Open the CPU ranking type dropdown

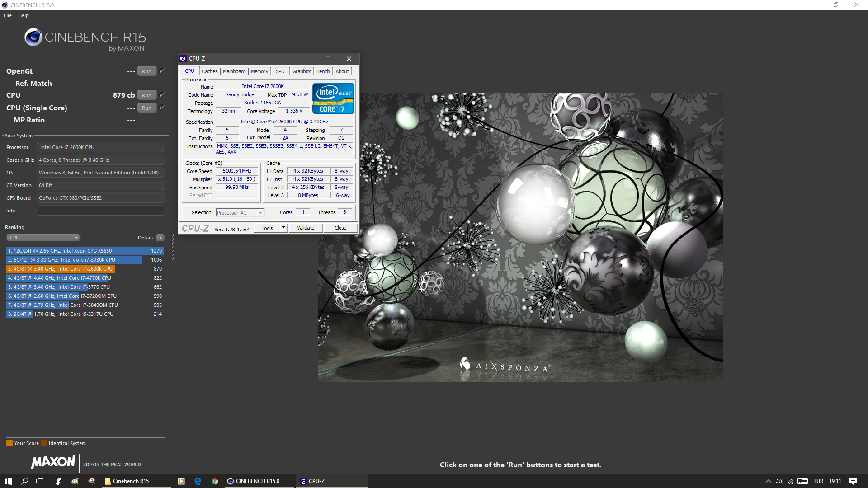(x=43, y=238)
